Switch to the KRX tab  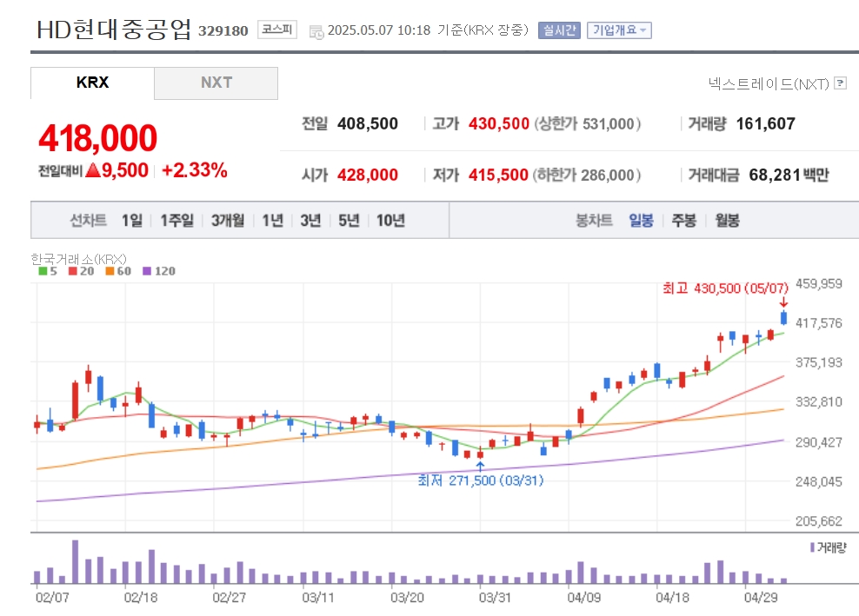point(92,83)
